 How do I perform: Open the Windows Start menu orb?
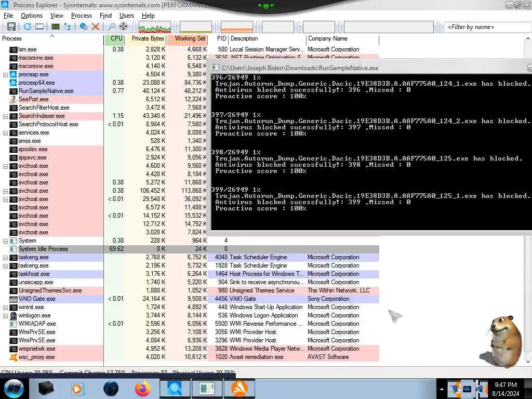point(14,389)
